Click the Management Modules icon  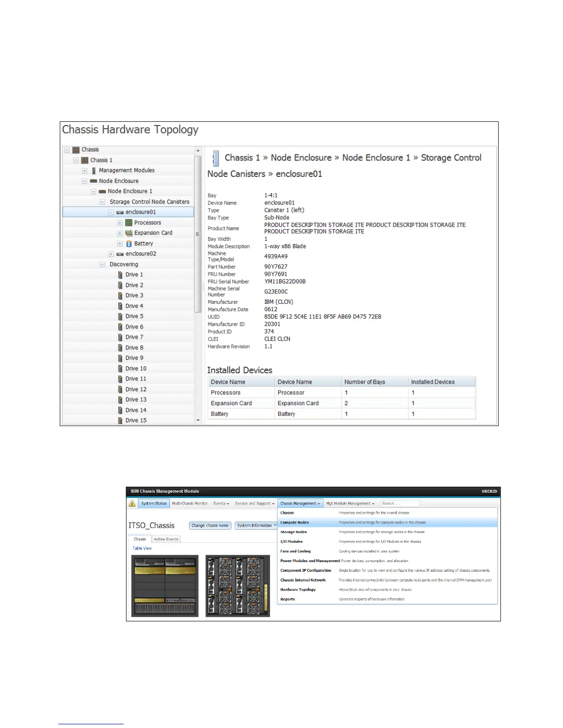[93, 171]
